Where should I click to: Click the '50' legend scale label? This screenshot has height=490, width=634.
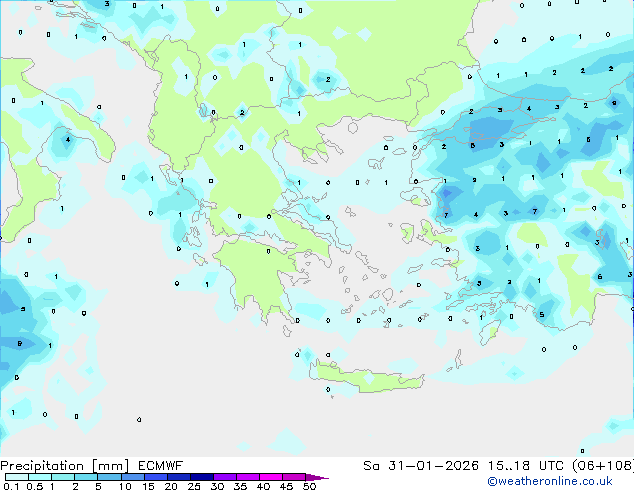pos(309,486)
